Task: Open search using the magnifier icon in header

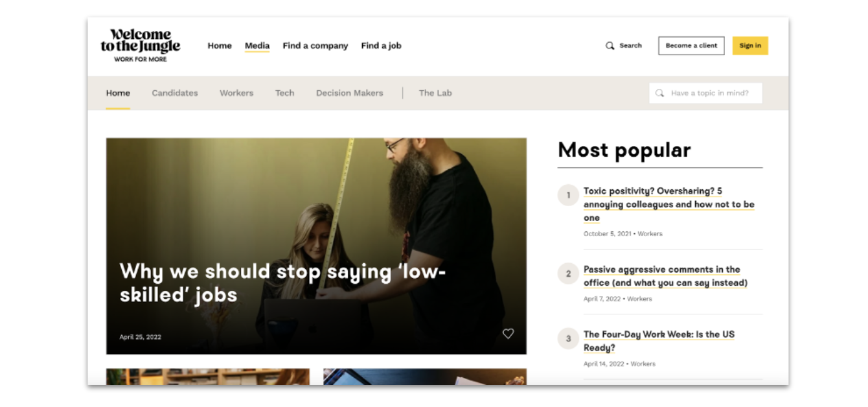Action: tap(610, 45)
